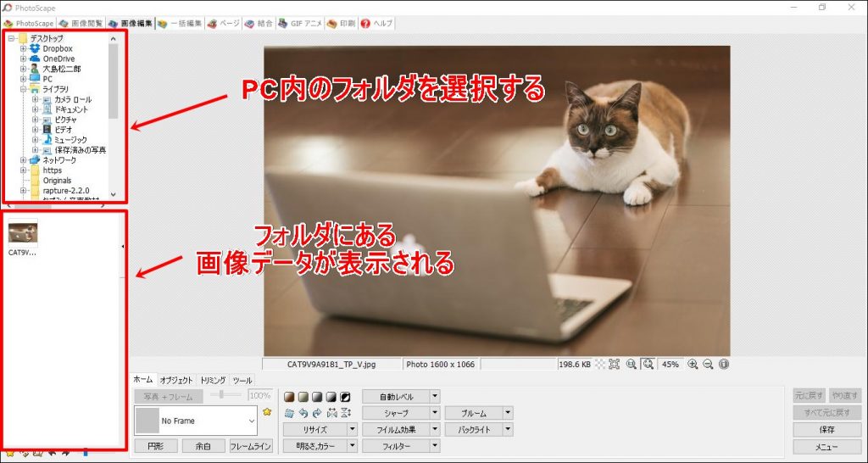Open the シャープ dropdown arrow
The height and width of the screenshot is (463, 868).
(x=435, y=413)
